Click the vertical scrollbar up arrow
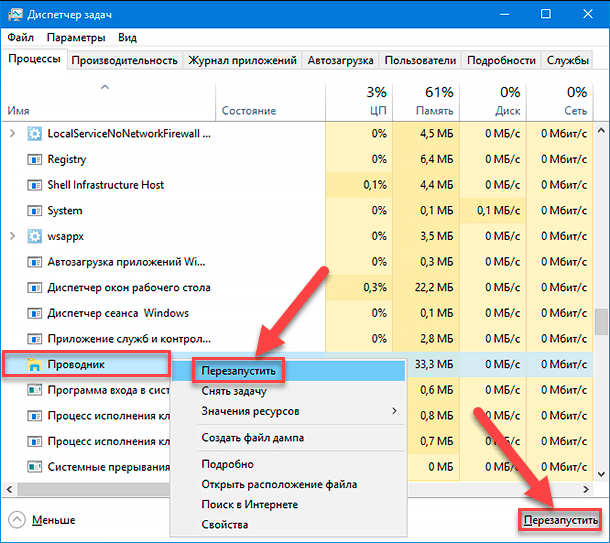 coord(601,131)
